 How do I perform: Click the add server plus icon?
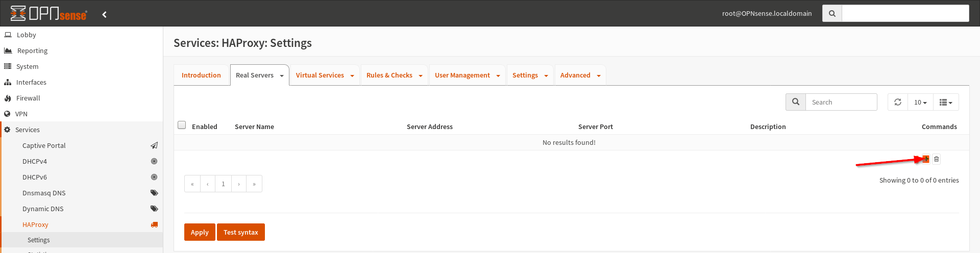(x=926, y=159)
